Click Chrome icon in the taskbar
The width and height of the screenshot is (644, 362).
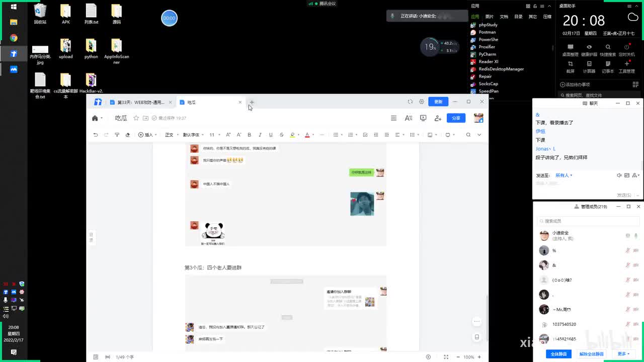(14, 38)
